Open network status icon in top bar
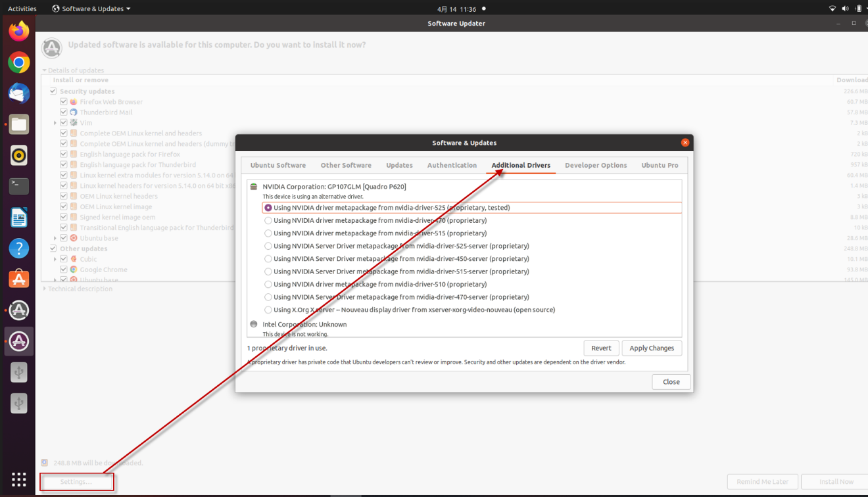 [x=832, y=9]
